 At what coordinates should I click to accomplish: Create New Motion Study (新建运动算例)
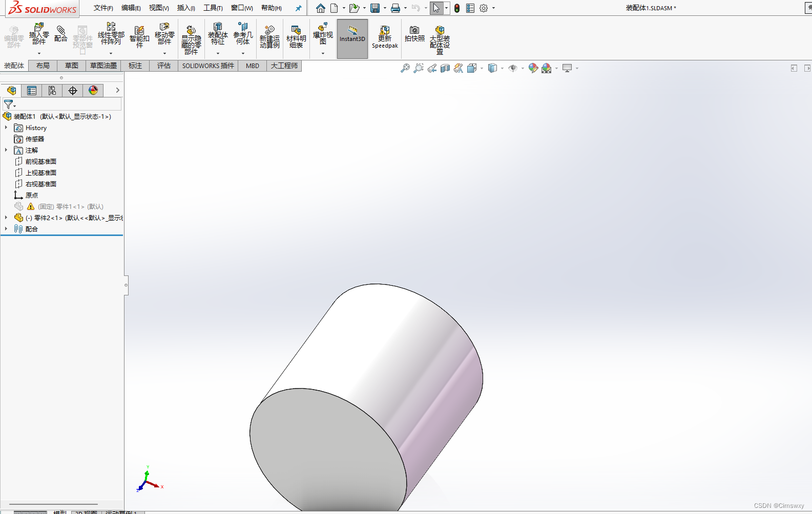(269, 37)
